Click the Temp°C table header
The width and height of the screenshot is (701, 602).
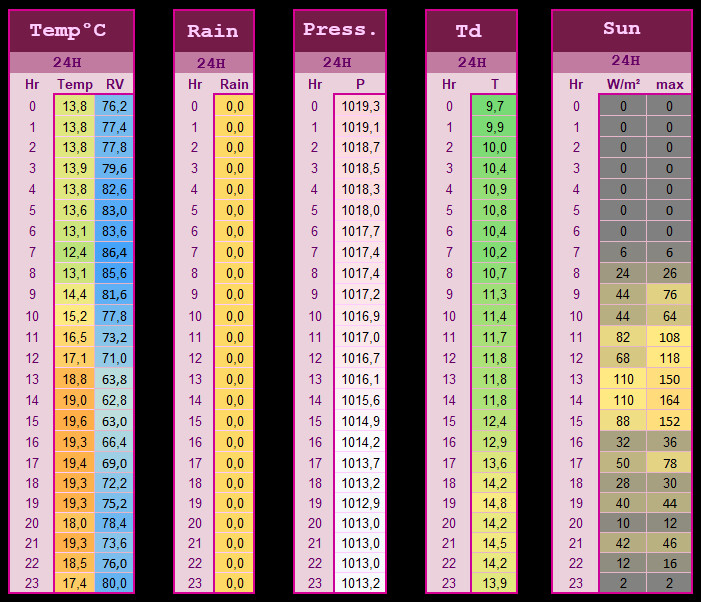(68, 30)
